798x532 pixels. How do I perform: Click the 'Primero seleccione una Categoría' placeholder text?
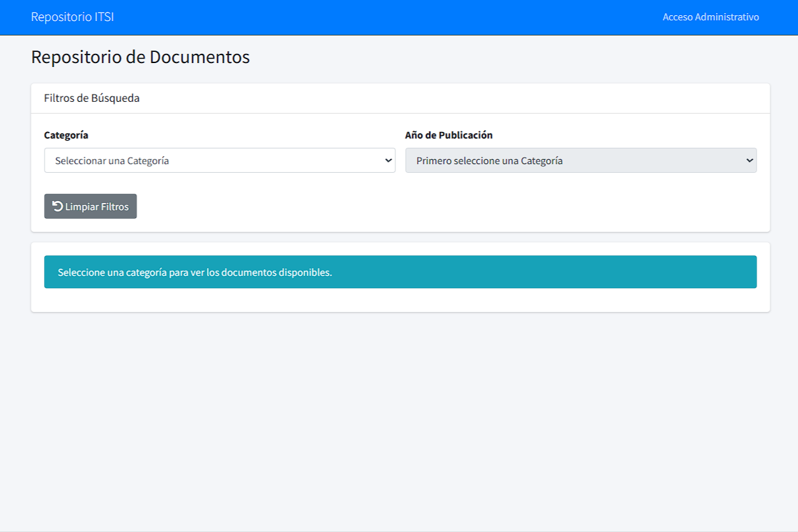point(489,161)
